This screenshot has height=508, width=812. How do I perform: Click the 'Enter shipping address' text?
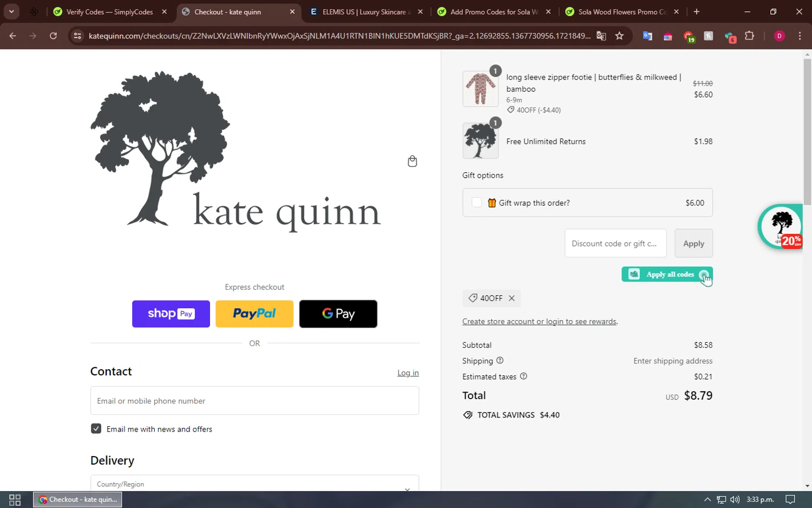(673, 361)
